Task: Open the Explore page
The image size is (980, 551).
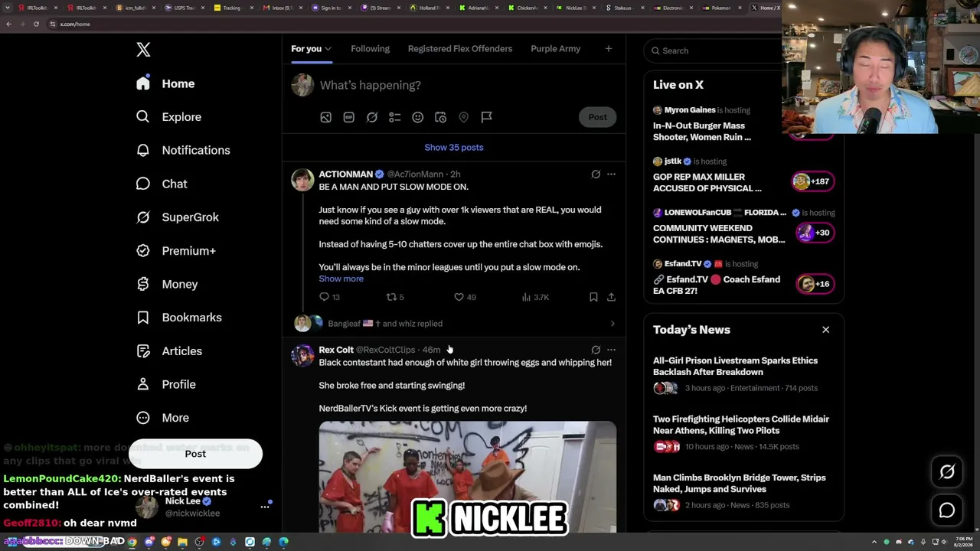Action: 169,117
